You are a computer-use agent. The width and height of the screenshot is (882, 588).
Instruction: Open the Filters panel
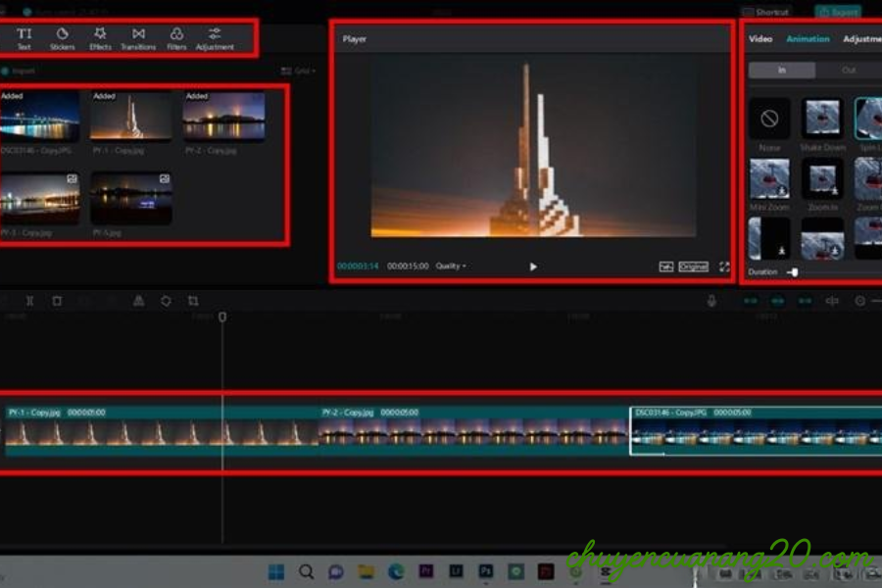[176, 38]
